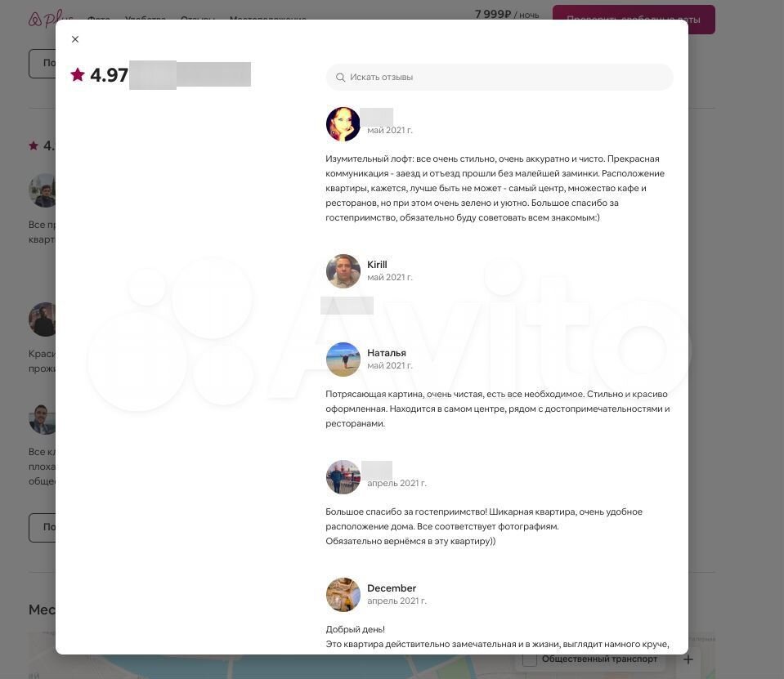The width and height of the screenshot is (784, 679).
Task: Click the December reviewer name
Action: tap(392, 588)
